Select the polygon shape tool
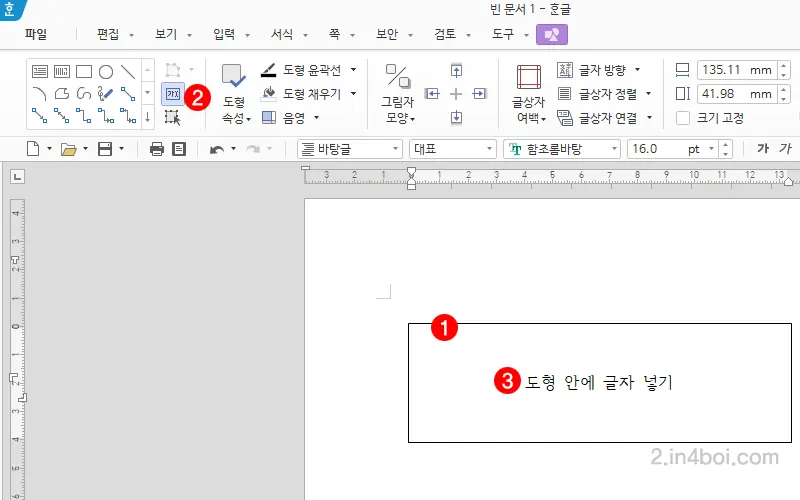800x500 pixels. click(x=62, y=93)
